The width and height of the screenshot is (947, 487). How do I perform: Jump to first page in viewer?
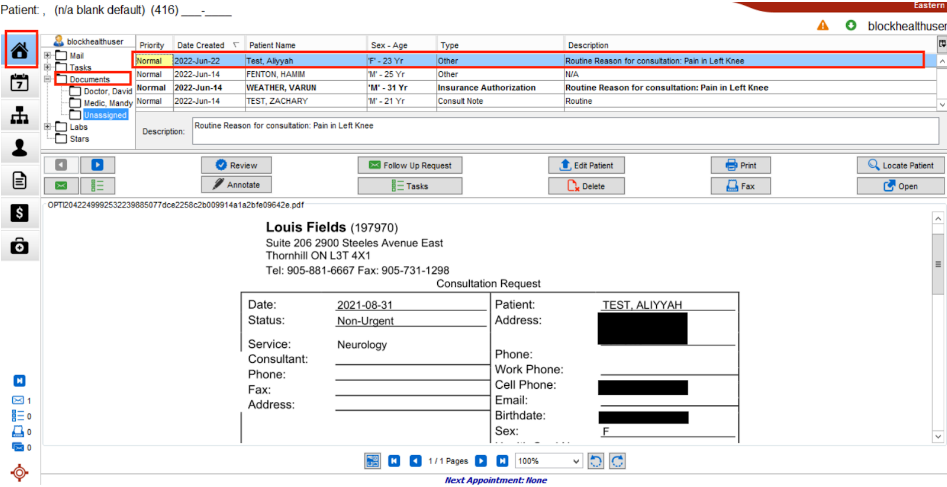click(393, 461)
